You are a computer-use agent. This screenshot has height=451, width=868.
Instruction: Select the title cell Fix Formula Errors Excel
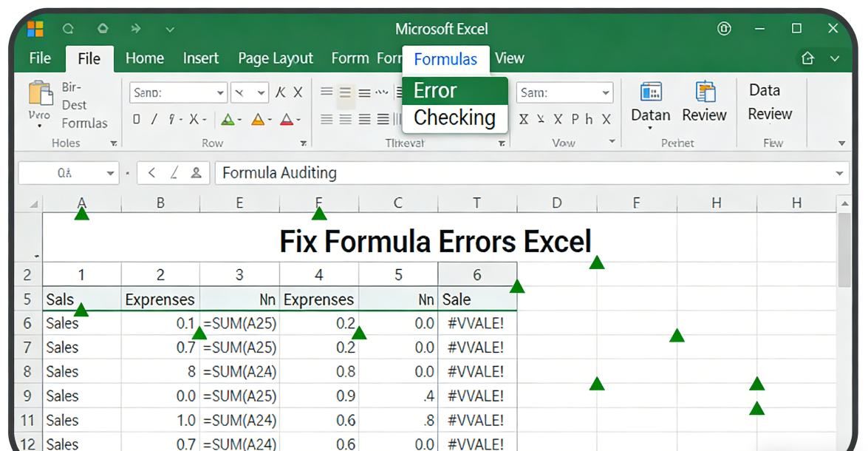435,241
